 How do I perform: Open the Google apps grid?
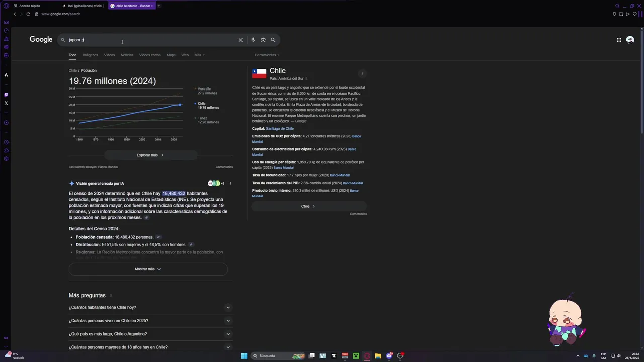pyautogui.click(x=619, y=40)
